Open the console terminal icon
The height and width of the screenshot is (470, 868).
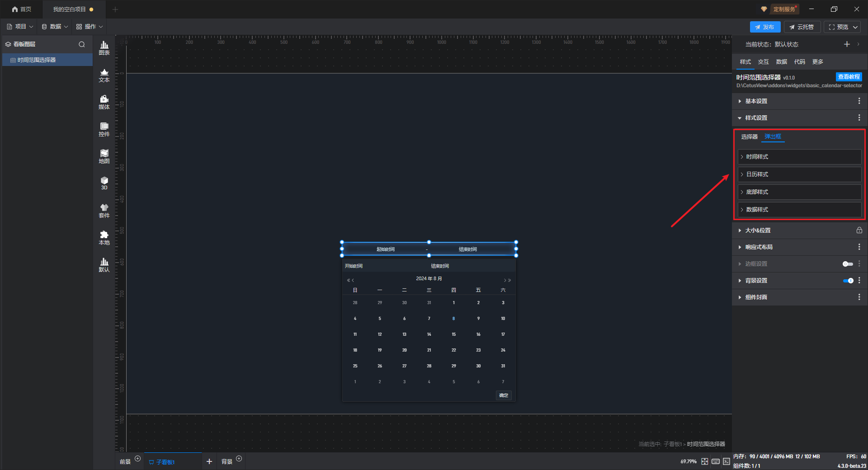click(x=726, y=461)
